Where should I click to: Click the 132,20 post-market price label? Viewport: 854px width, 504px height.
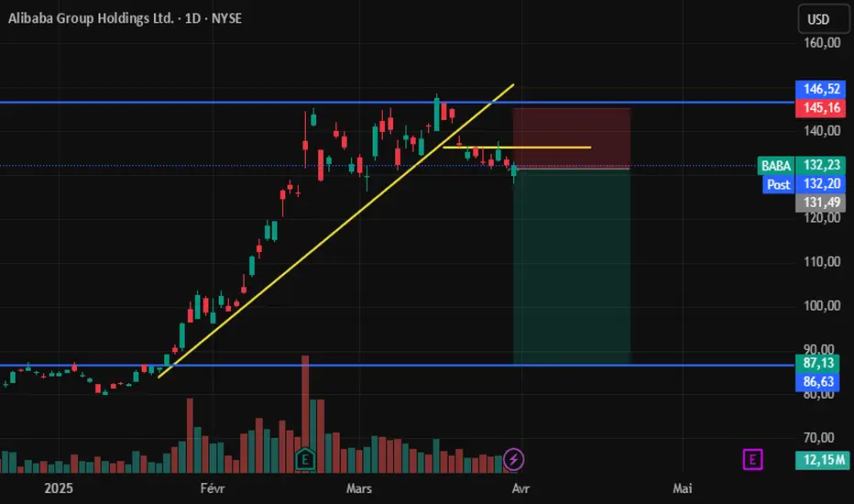[821, 184]
